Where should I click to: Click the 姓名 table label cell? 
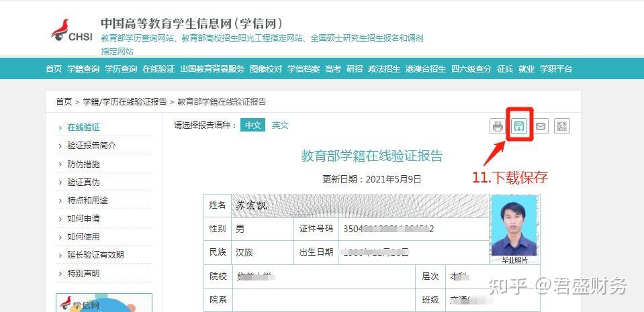(218, 206)
